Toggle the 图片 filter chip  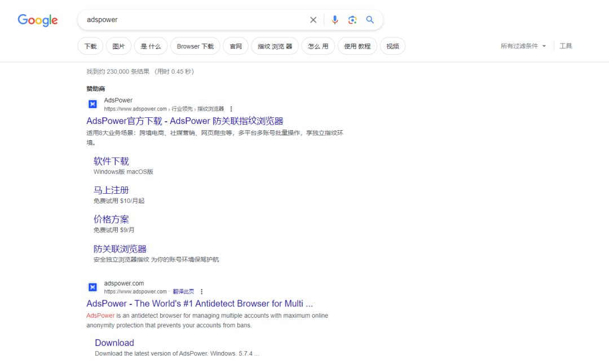[x=118, y=46]
